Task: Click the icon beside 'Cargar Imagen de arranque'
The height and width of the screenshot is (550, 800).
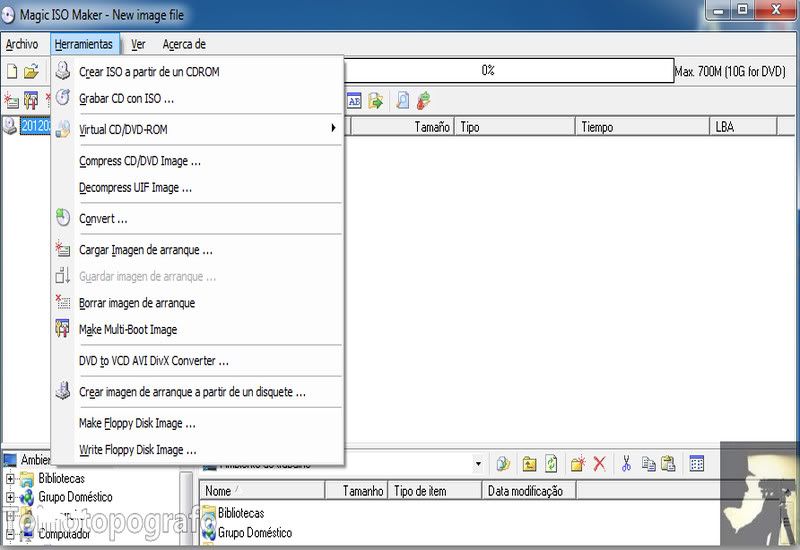Action: coord(63,249)
